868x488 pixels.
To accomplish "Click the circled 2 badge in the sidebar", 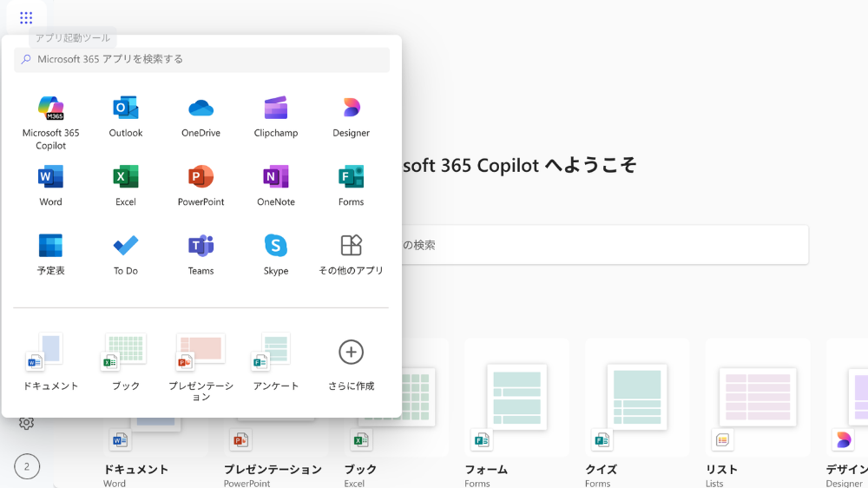I will pos(27,466).
